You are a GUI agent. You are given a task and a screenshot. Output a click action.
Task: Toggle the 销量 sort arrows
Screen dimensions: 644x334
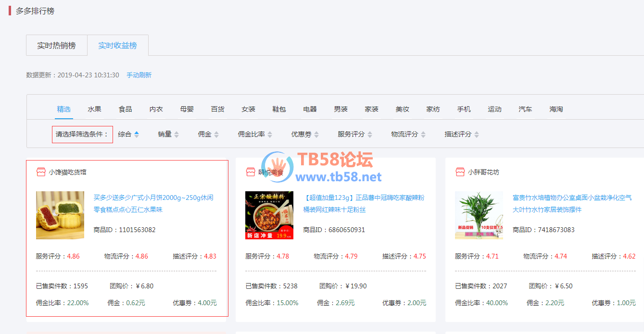pos(177,135)
